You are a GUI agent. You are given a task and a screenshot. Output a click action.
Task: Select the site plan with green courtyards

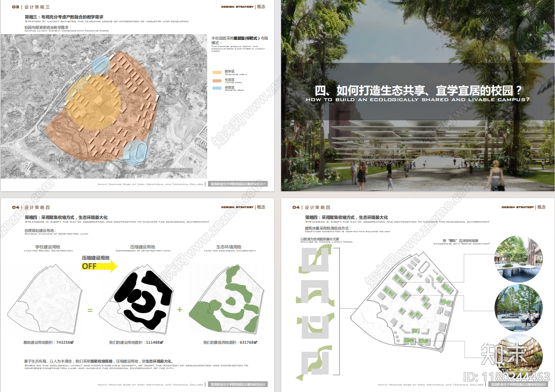point(404,301)
